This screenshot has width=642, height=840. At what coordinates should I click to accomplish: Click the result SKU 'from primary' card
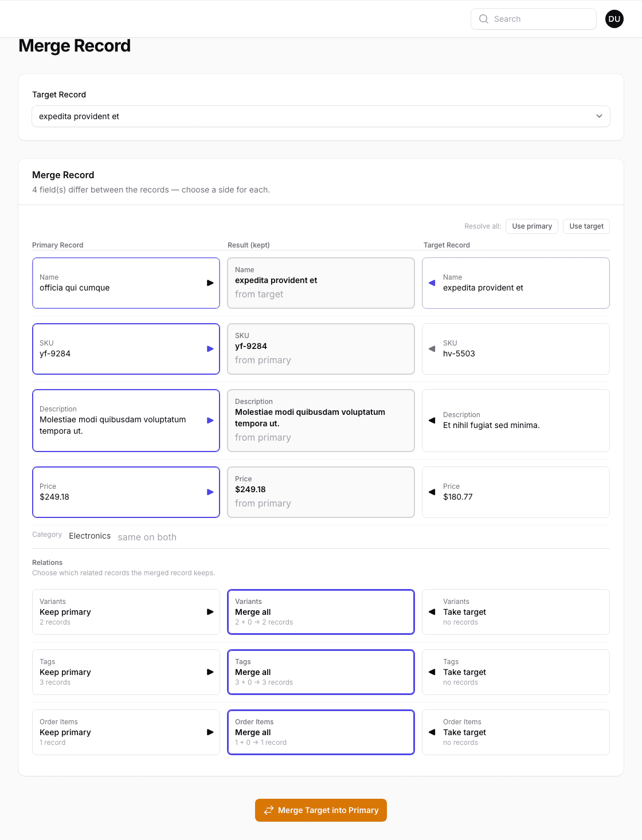tap(321, 349)
